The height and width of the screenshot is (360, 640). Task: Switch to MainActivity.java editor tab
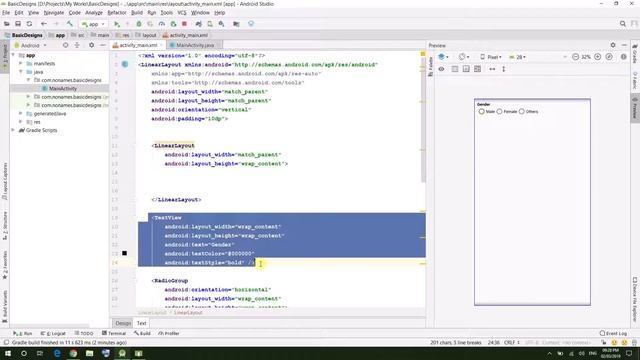coord(195,45)
